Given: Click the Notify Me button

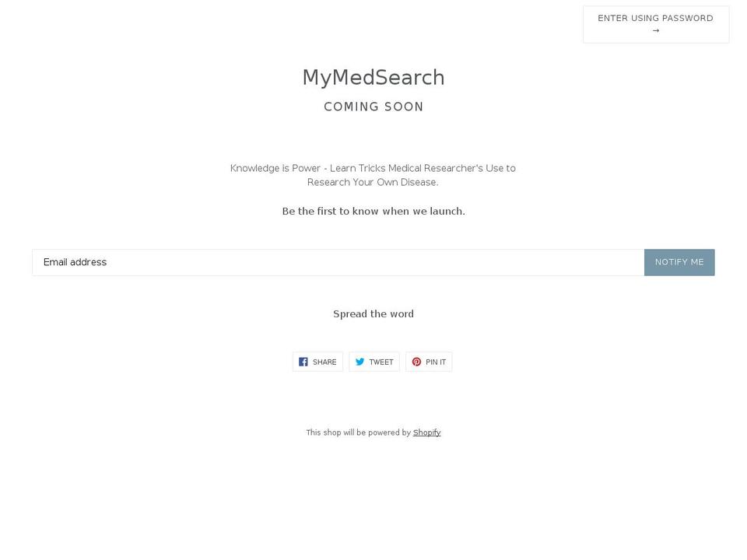Looking at the screenshot, I should pos(679,262).
